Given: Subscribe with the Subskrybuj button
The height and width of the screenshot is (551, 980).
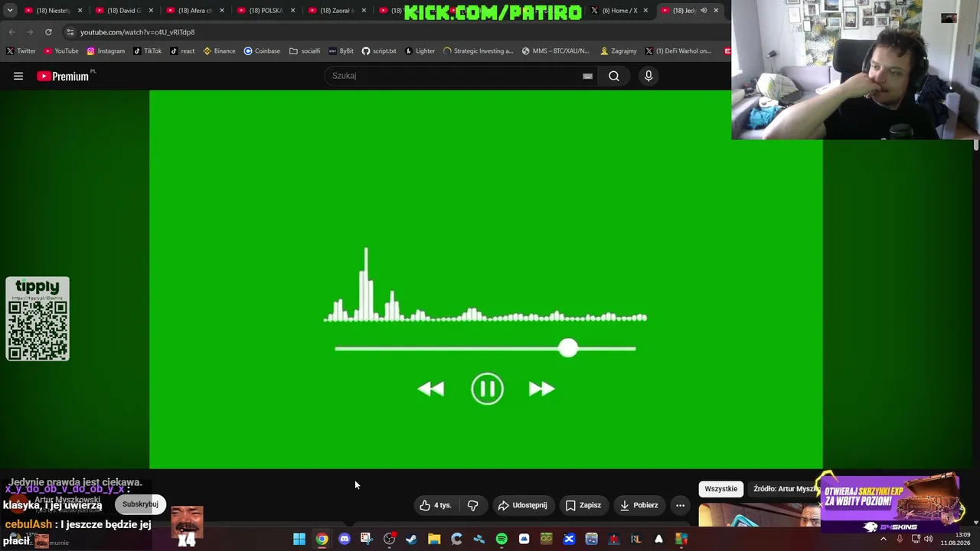Looking at the screenshot, I should click(x=140, y=504).
